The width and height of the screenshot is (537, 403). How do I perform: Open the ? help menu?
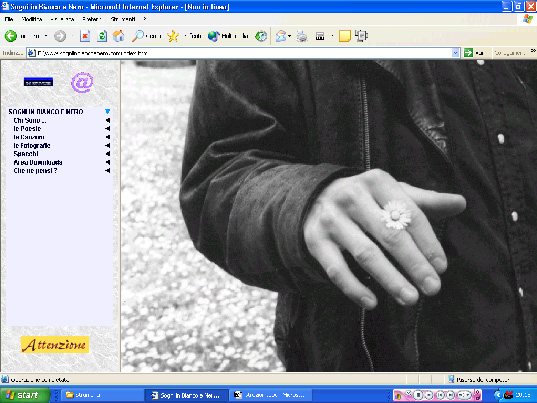145,19
